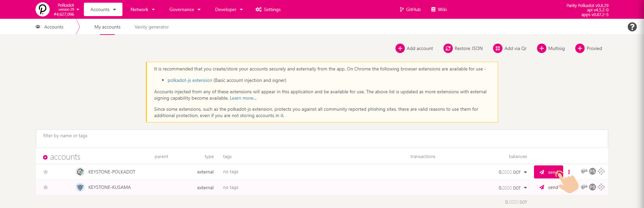
Task: Open the Governance dropdown menu
Action: 185,9
